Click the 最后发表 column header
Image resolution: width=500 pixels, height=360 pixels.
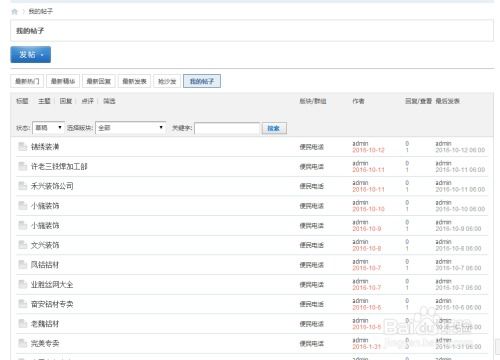pos(448,101)
